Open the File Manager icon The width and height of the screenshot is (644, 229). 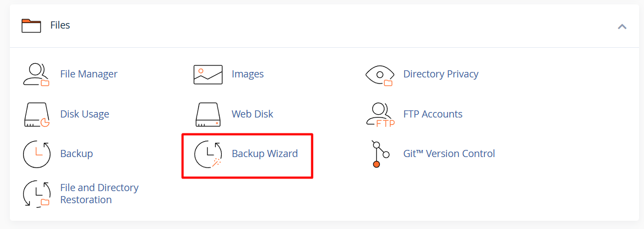point(36,75)
